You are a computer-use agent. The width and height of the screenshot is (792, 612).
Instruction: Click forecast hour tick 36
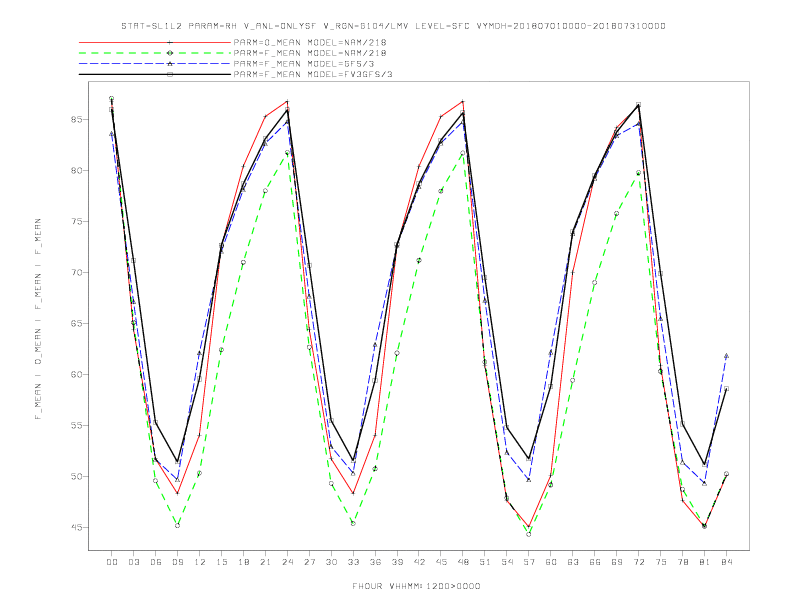pyautogui.click(x=375, y=562)
